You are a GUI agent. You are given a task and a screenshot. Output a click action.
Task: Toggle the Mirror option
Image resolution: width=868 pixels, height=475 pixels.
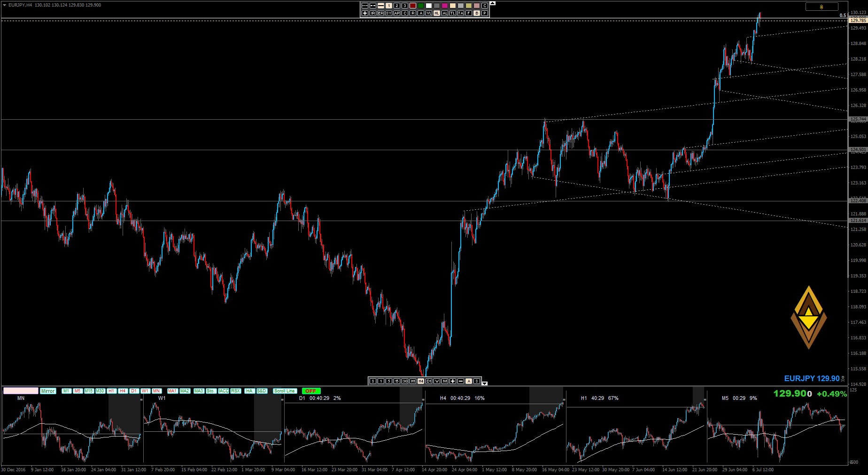coord(48,391)
